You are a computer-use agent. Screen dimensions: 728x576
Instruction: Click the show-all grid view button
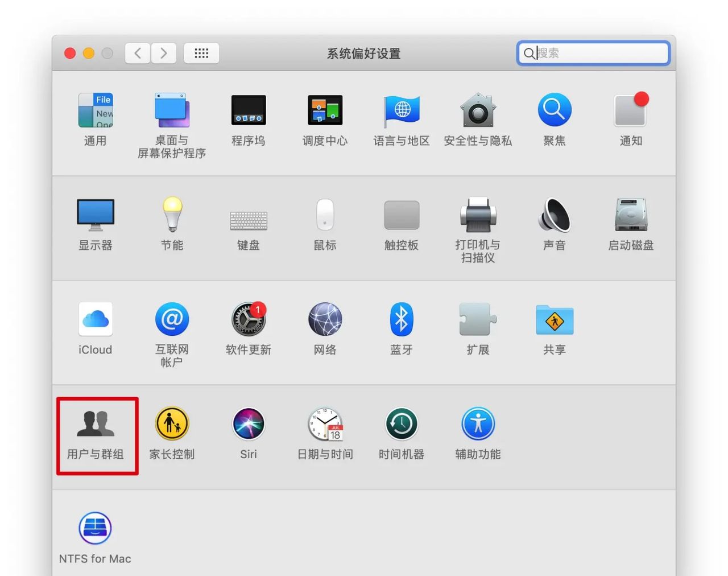click(x=201, y=53)
